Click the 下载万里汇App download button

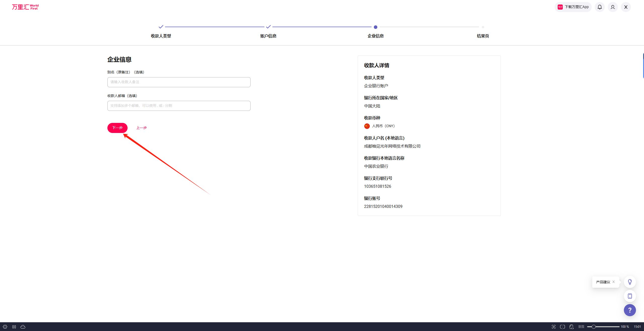point(573,7)
